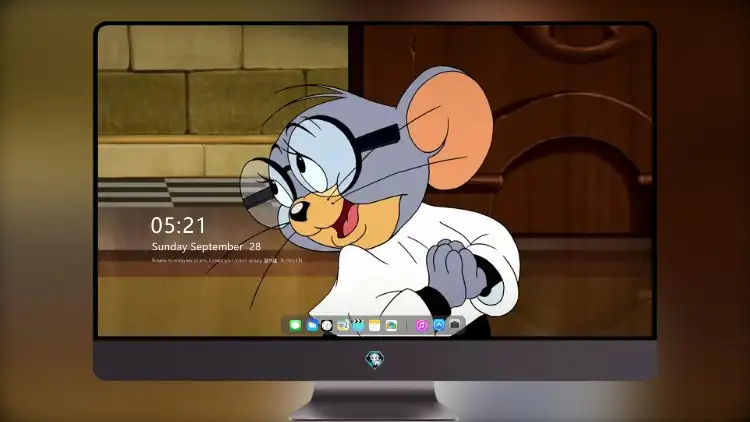The height and width of the screenshot is (422, 750).
Task: Click the mouse logo on monitor chin
Action: (x=375, y=359)
